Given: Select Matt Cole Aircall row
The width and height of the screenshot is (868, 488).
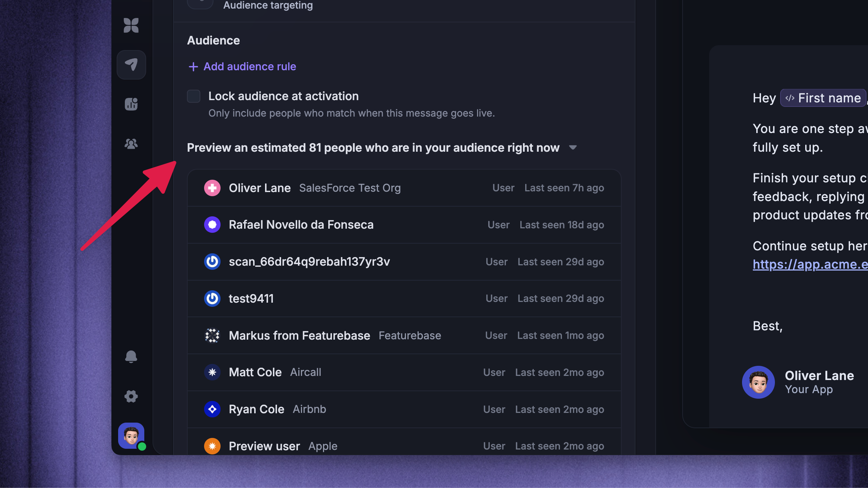Looking at the screenshot, I should click(404, 373).
